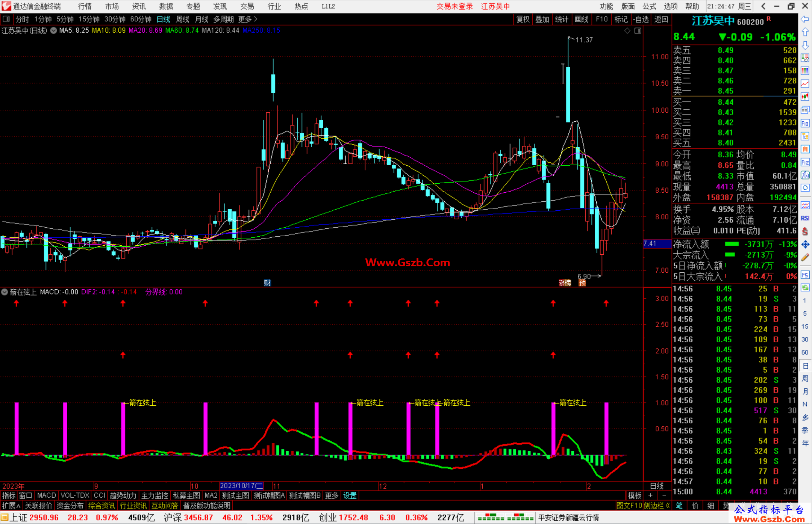The width and height of the screenshot is (812, 524).
Task: Expand the 扩展 panel arrow
Action: pos(11,506)
